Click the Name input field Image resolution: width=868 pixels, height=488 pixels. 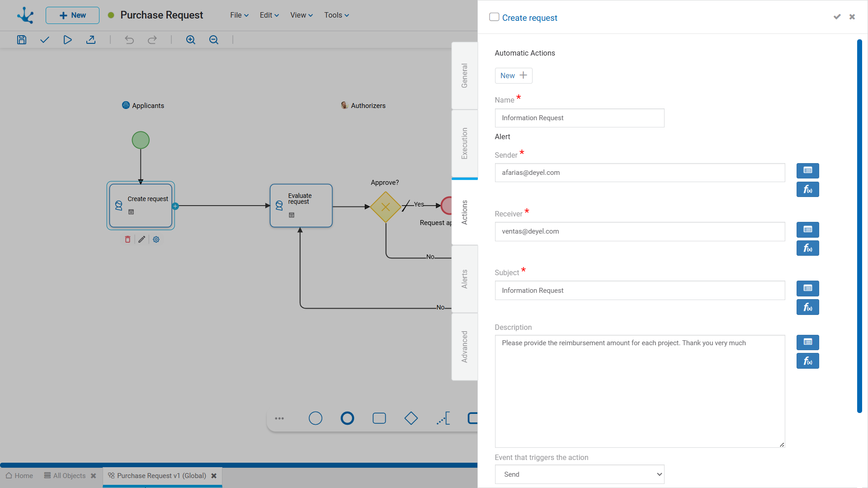(580, 118)
